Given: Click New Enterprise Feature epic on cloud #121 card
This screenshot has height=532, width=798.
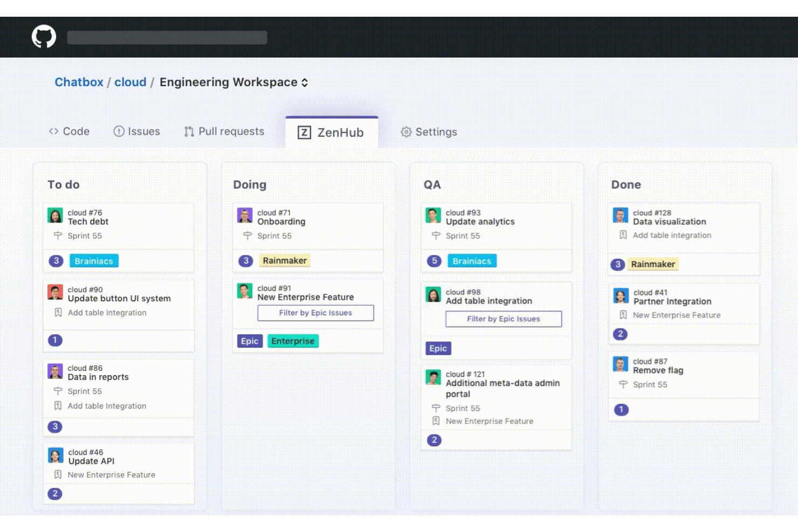Looking at the screenshot, I should tap(490, 422).
